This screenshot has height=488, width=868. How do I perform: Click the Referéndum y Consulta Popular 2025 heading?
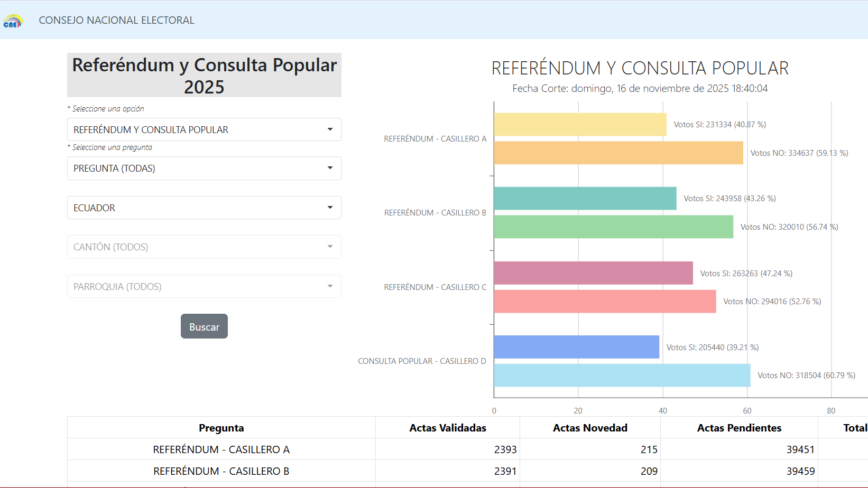coord(204,76)
